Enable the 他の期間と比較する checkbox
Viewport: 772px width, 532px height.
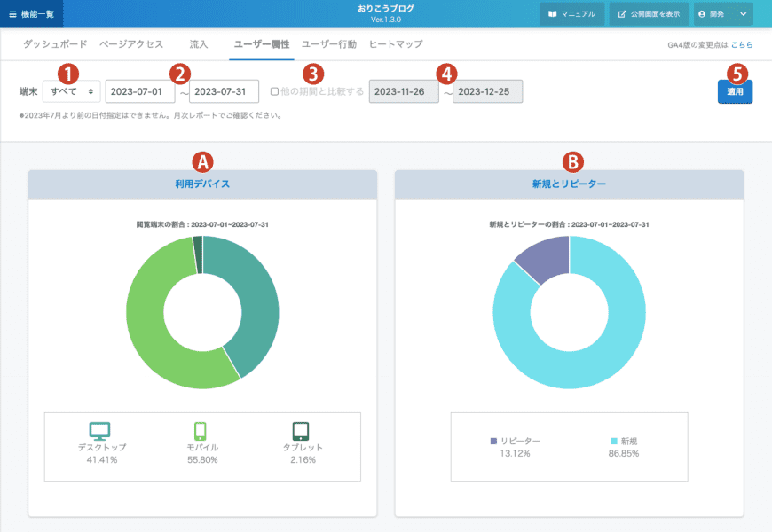click(x=274, y=91)
